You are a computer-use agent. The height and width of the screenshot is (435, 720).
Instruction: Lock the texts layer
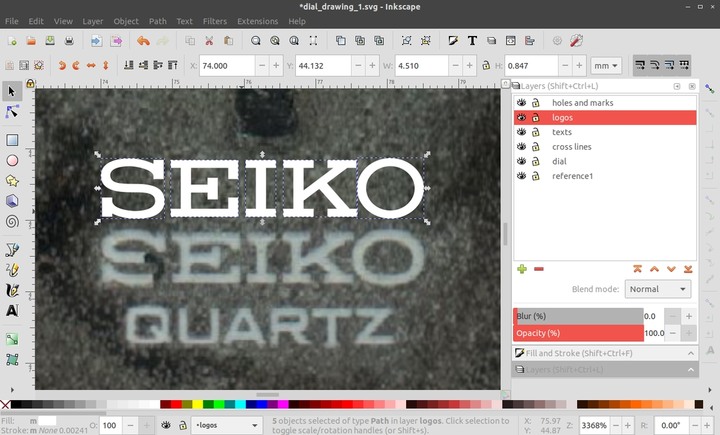[535, 132]
